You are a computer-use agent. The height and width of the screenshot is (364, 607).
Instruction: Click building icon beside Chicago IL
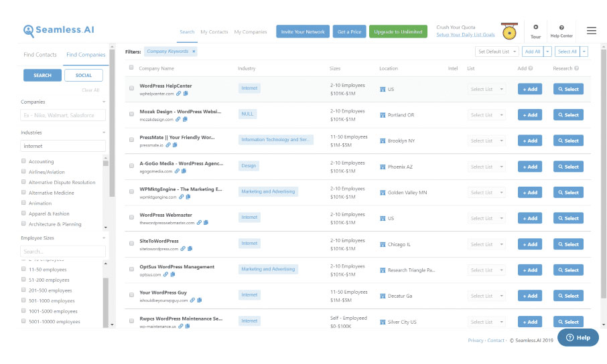[x=383, y=244]
